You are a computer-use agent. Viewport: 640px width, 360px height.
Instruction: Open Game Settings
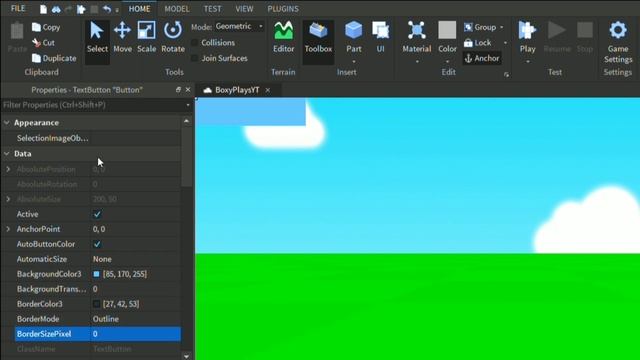click(618, 42)
